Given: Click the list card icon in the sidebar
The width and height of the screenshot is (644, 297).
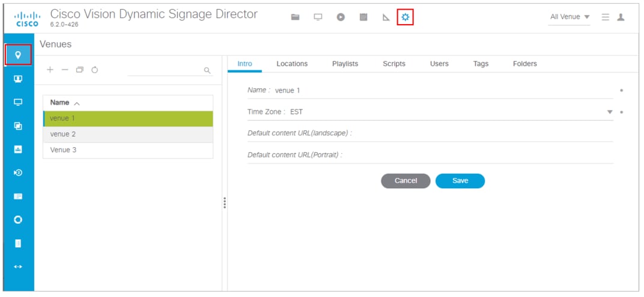Looking at the screenshot, I should coord(17,197).
